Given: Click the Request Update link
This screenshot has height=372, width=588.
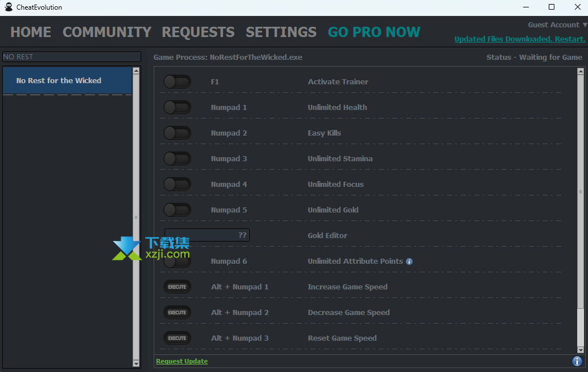Looking at the screenshot, I should click(x=182, y=361).
